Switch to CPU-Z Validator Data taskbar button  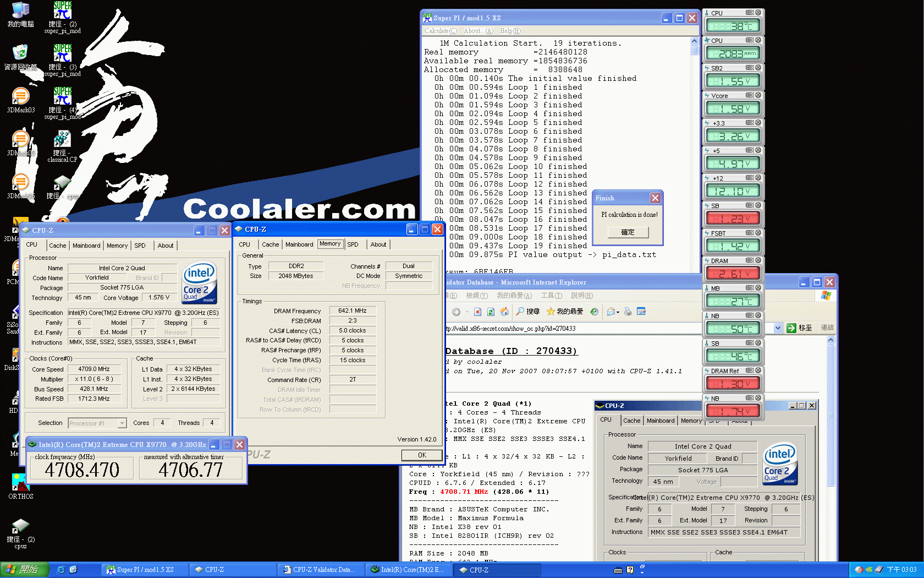point(322,570)
